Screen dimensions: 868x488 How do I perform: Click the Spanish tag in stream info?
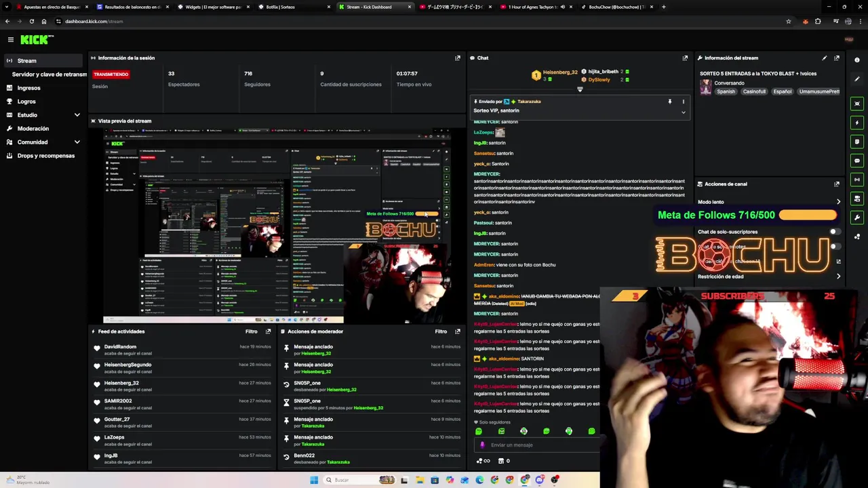(x=726, y=91)
